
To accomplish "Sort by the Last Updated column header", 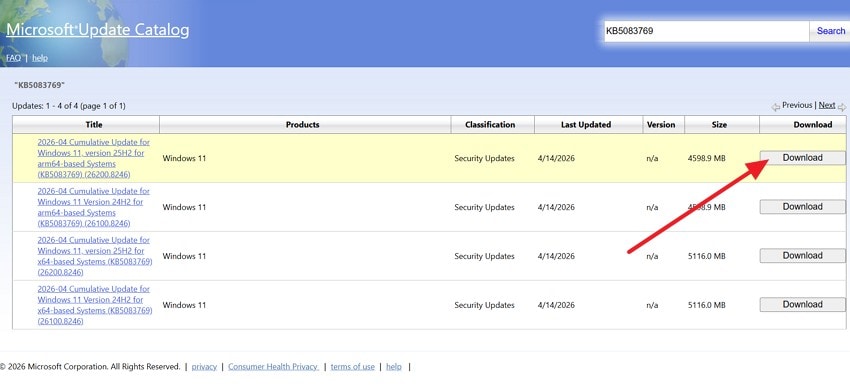I will (x=585, y=125).
